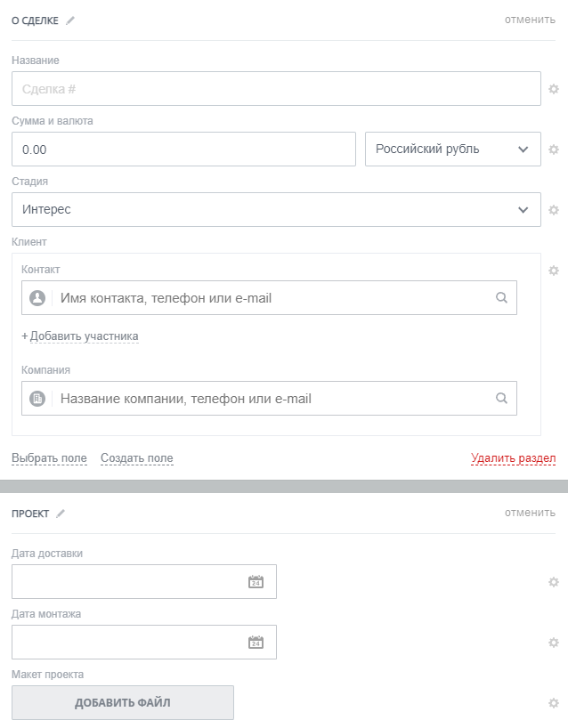Open settings gear for Название field

tap(554, 89)
